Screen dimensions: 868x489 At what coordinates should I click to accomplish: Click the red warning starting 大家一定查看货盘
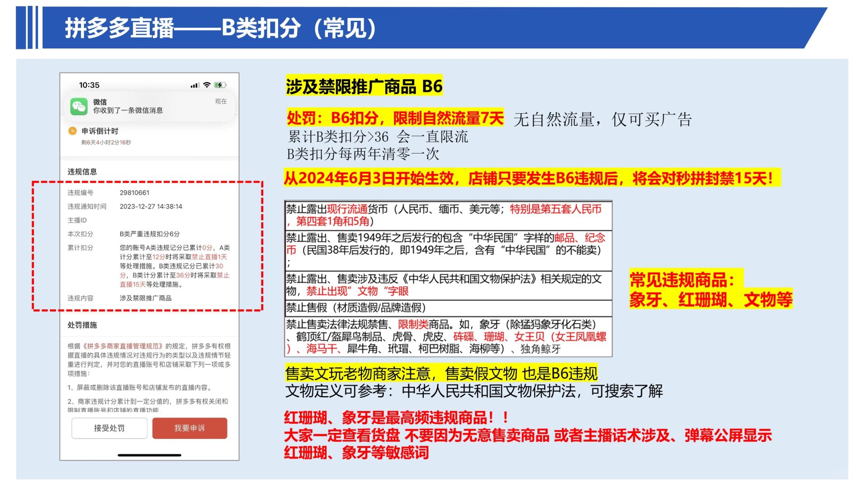tap(528, 444)
